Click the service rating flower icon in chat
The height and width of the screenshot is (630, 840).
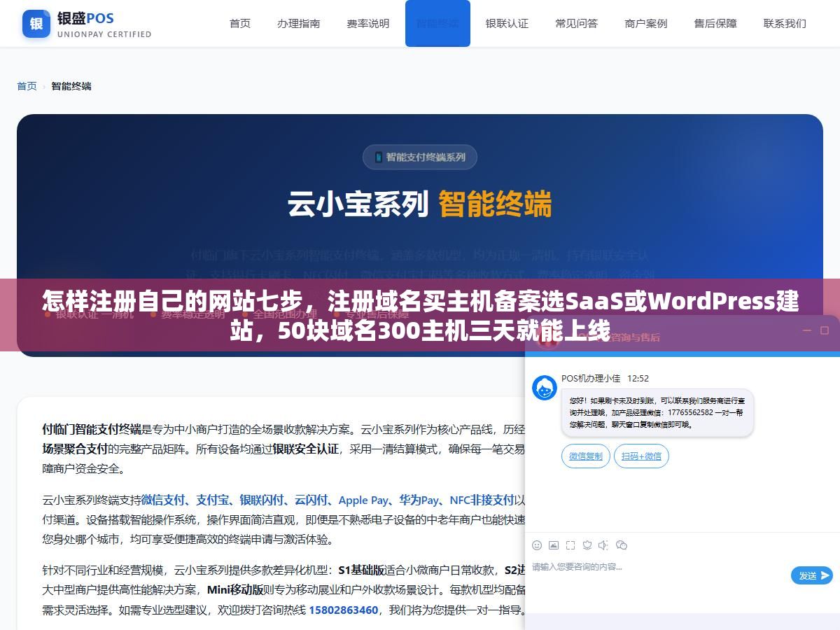[587, 545]
